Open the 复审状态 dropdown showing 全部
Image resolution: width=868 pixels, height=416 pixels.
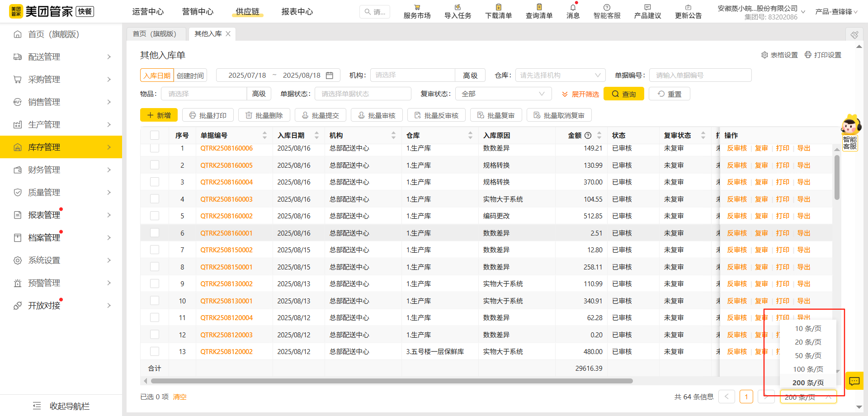503,94
